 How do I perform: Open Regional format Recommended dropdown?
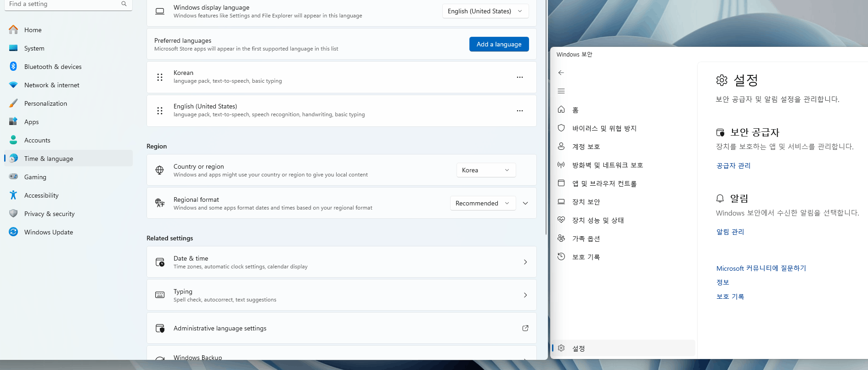(483, 203)
